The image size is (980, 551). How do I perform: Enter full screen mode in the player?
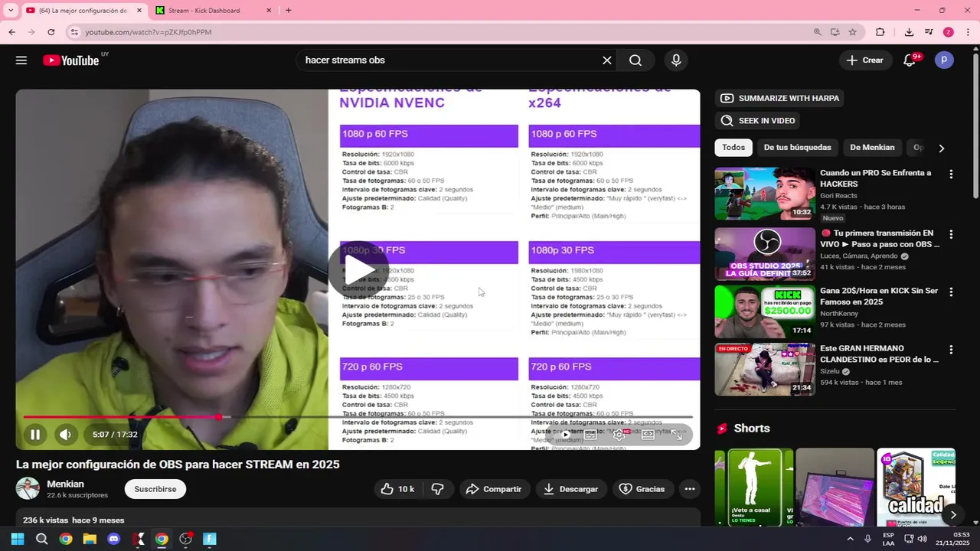(x=677, y=435)
